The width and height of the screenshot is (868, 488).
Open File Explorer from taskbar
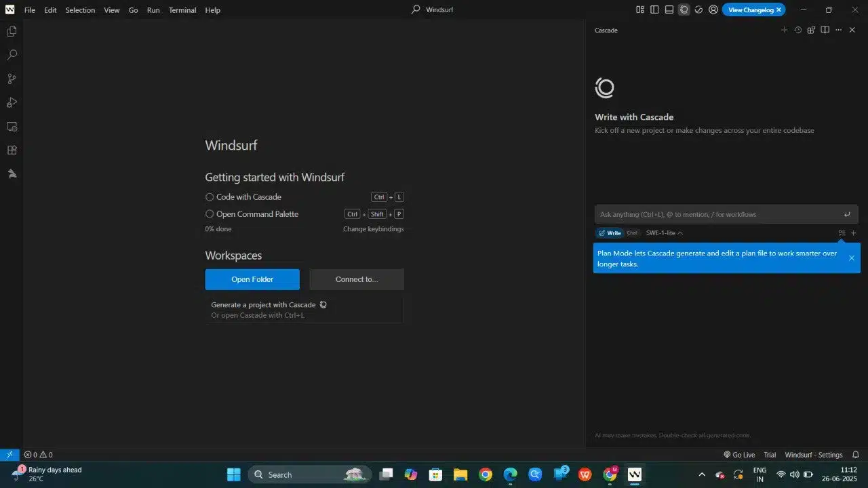(460, 474)
